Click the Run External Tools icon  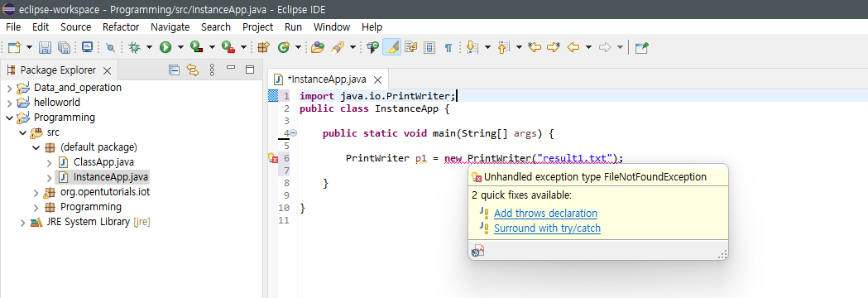point(228,48)
